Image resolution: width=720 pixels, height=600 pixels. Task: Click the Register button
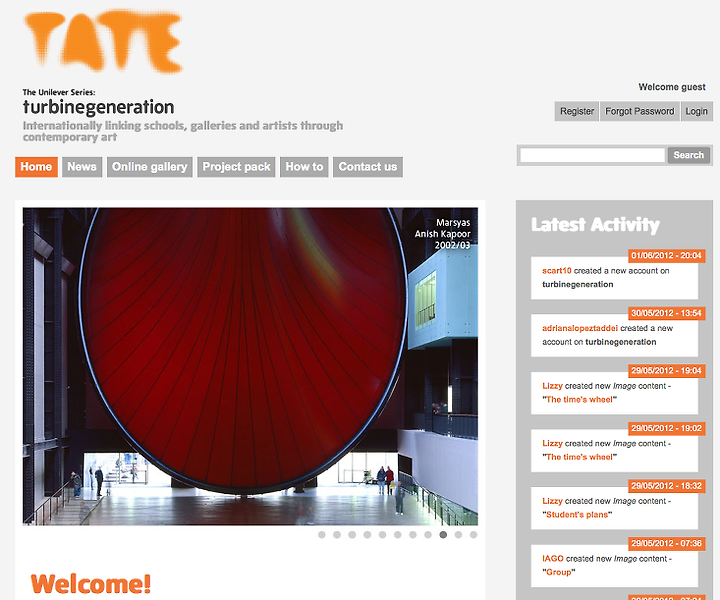(x=577, y=111)
